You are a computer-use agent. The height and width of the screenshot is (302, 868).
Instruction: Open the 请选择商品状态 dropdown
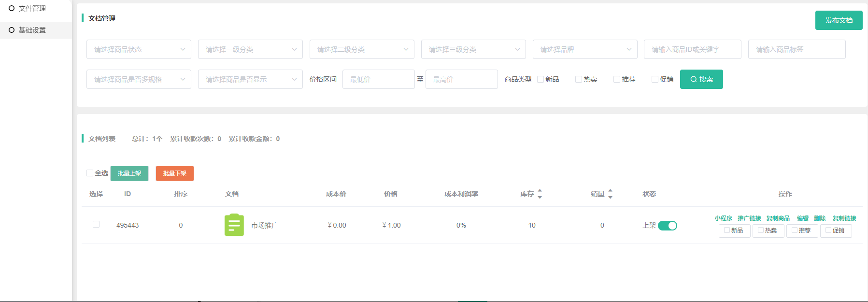coord(139,49)
